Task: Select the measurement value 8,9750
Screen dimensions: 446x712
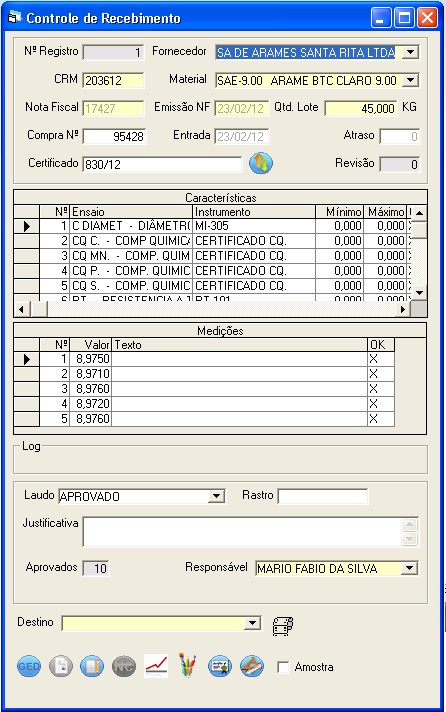Action: 90,359
